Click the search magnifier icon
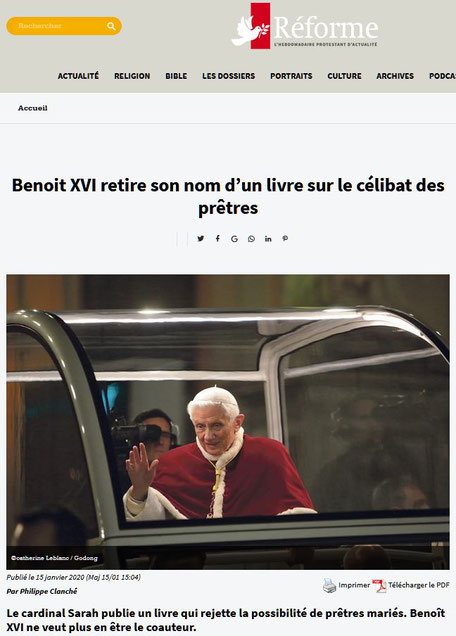The image size is (456, 636). tap(111, 26)
